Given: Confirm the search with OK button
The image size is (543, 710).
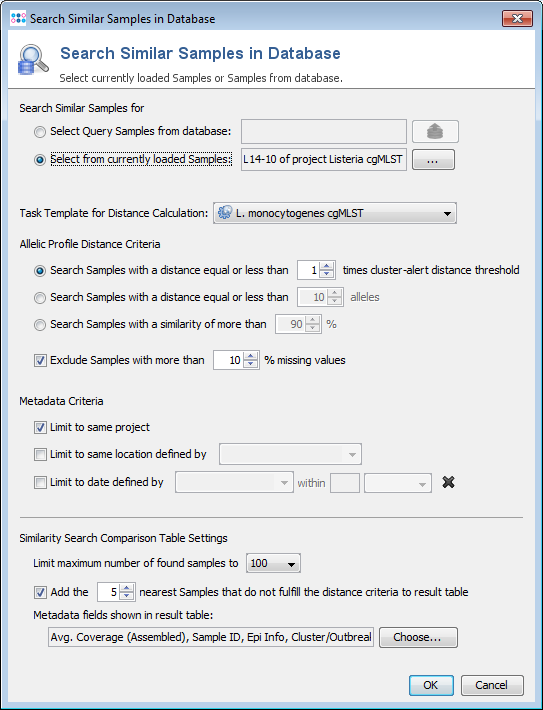Looking at the screenshot, I should point(431,685).
